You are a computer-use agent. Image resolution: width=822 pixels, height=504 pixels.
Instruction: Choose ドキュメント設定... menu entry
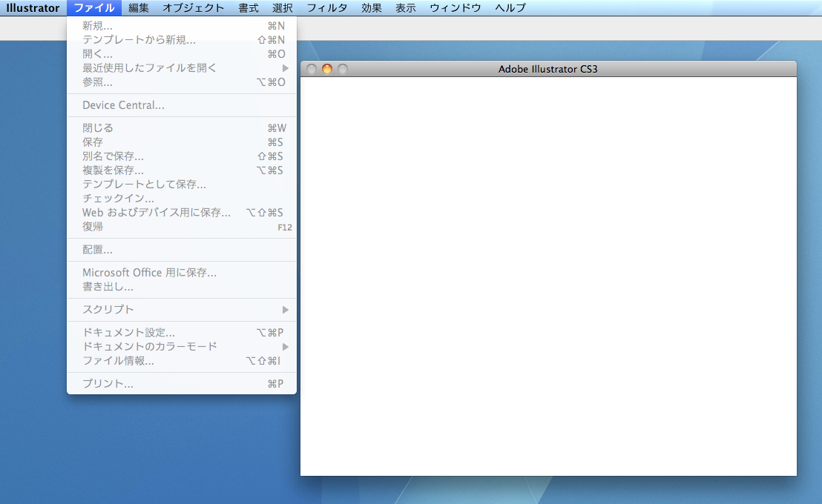pos(181,333)
